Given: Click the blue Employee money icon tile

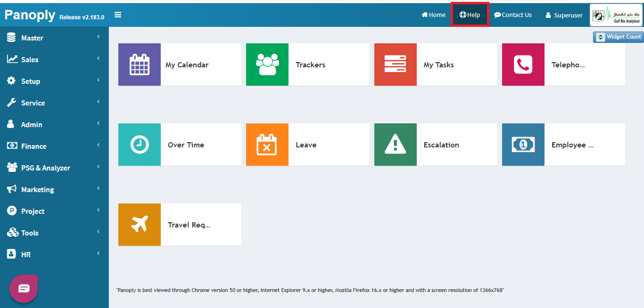Looking at the screenshot, I should tap(523, 145).
